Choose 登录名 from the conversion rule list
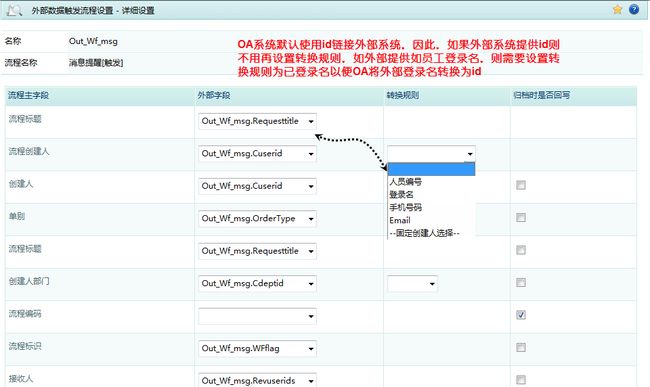The image size is (650, 387). click(431, 195)
